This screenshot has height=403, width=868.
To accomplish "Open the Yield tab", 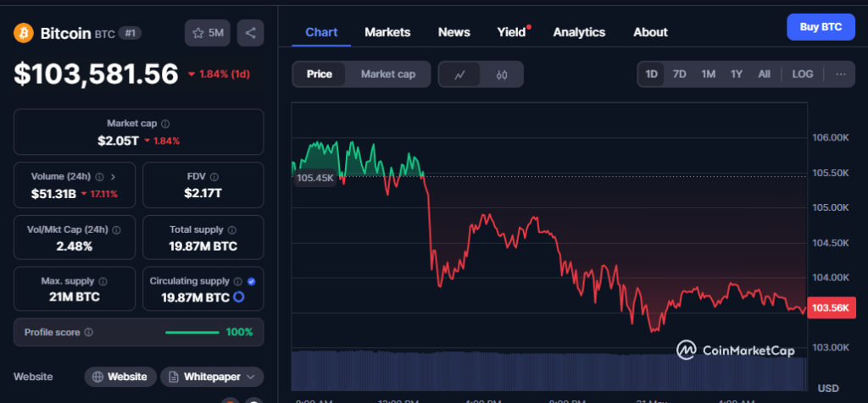I will [x=511, y=32].
